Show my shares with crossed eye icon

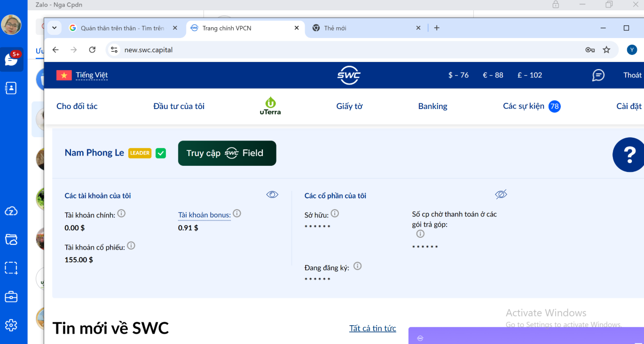501,195
